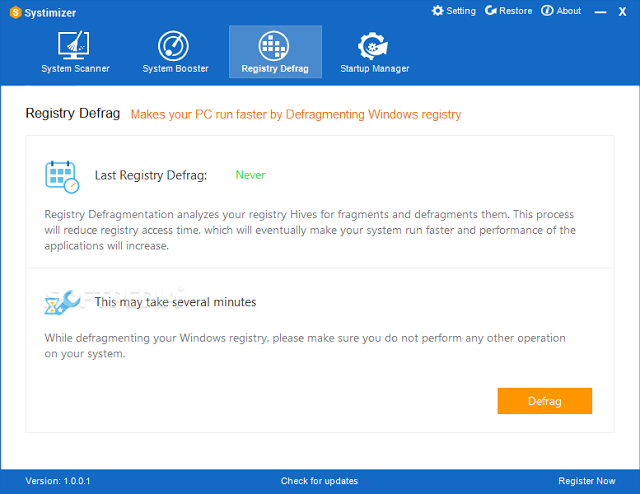Image resolution: width=640 pixels, height=494 pixels.
Task: Click the Setting gear icon
Action: point(438,11)
